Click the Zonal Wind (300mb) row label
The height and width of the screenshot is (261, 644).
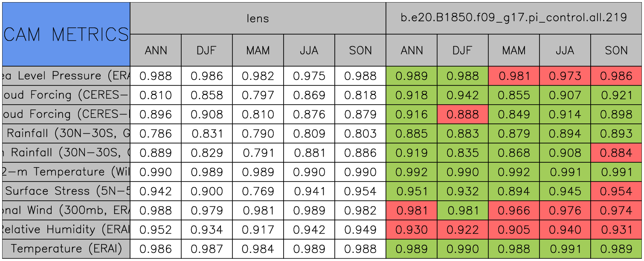pyautogui.click(x=66, y=211)
